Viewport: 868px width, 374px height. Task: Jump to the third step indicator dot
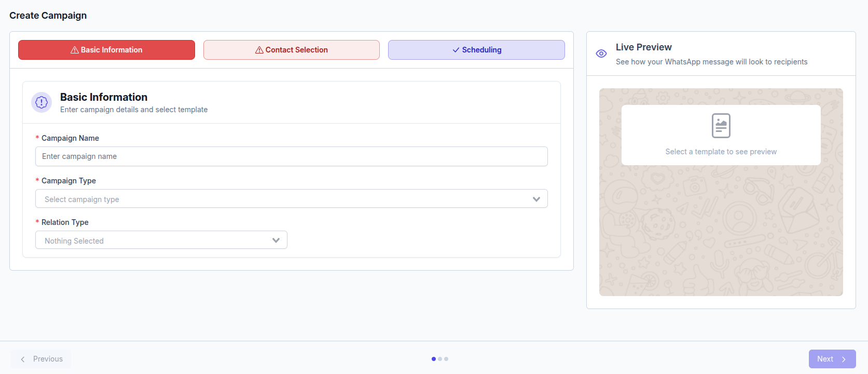pos(446,359)
